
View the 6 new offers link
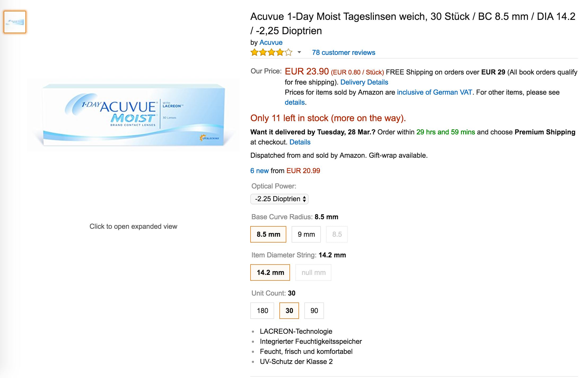pos(260,171)
